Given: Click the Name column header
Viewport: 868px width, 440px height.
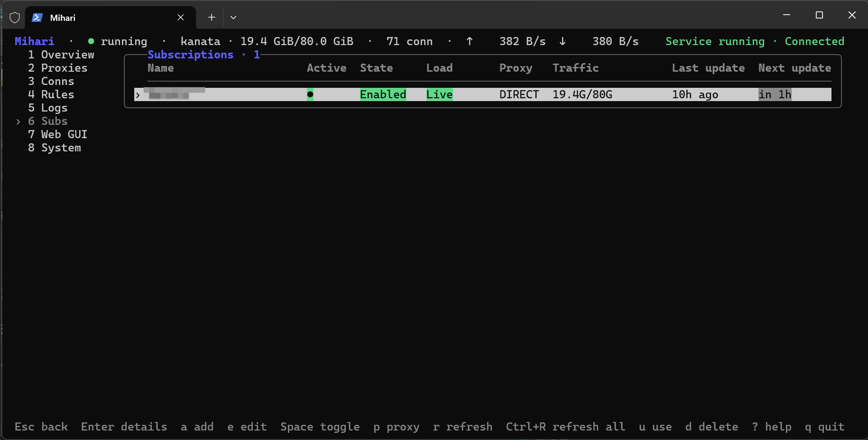Looking at the screenshot, I should tap(161, 68).
